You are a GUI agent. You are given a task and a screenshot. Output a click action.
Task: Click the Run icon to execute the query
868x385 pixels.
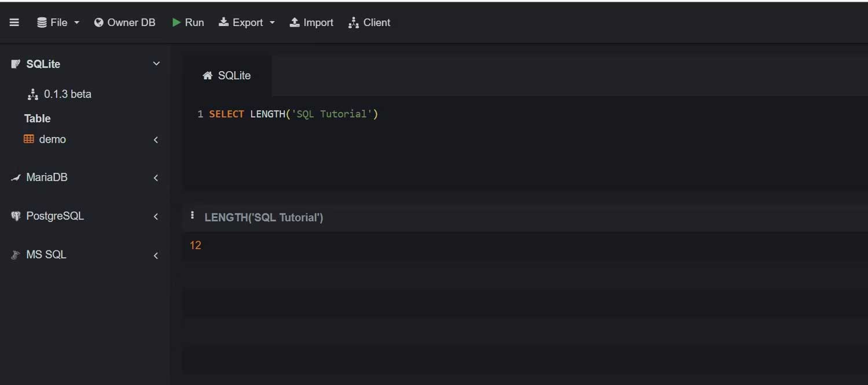(177, 22)
